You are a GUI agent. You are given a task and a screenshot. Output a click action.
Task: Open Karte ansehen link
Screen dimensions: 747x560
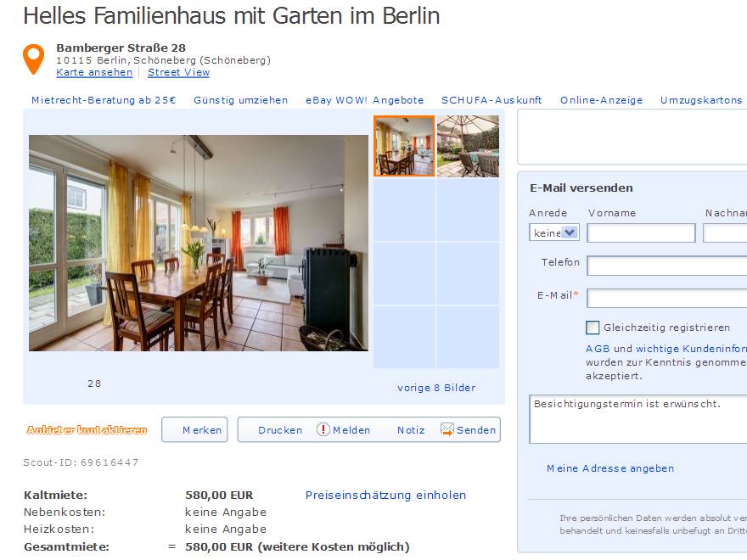[94, 72]
